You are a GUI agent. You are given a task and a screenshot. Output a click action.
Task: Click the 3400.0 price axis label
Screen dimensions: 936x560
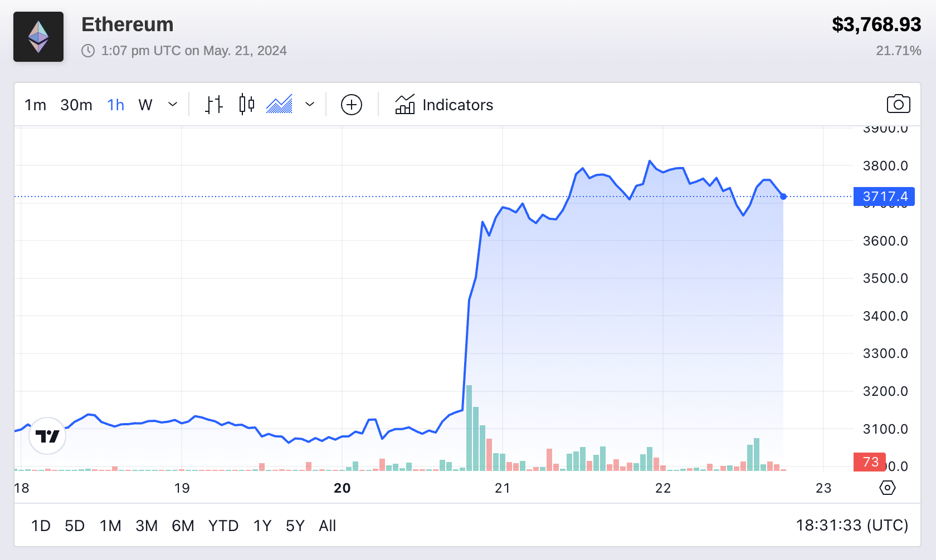tap(885, 316)
